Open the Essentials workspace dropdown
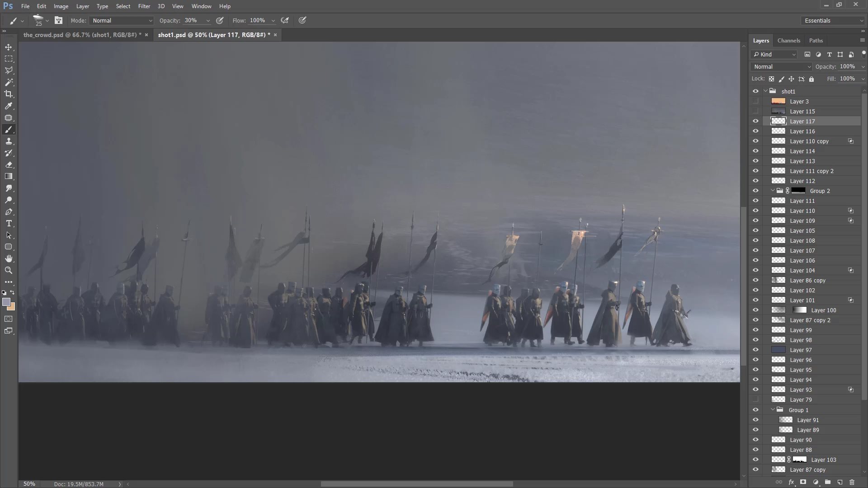Screen dimensions: 868x488 tap(833, 20)
